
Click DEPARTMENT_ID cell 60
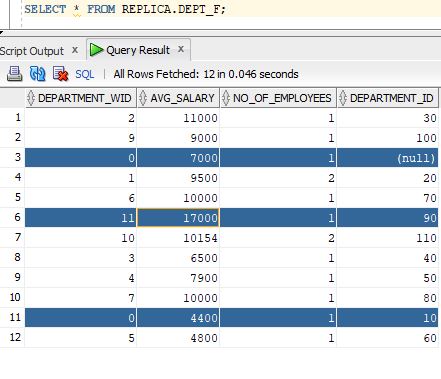coord(388,338)
